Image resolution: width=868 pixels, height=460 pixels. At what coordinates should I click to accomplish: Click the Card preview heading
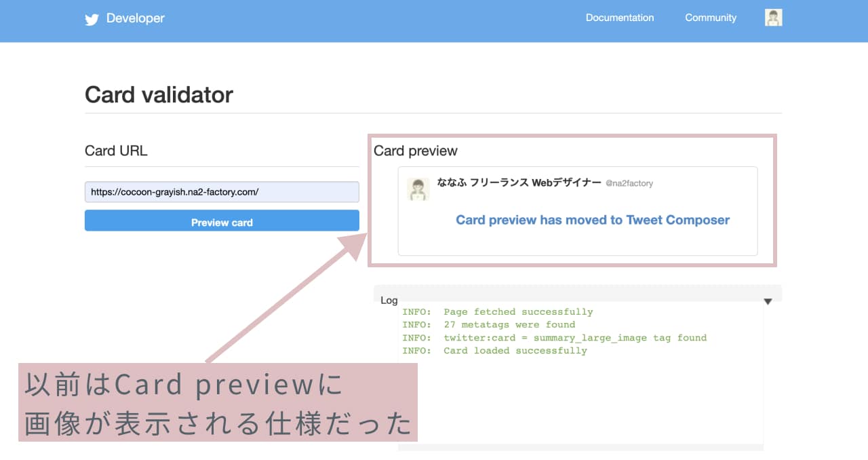click(x=416, y=151)
